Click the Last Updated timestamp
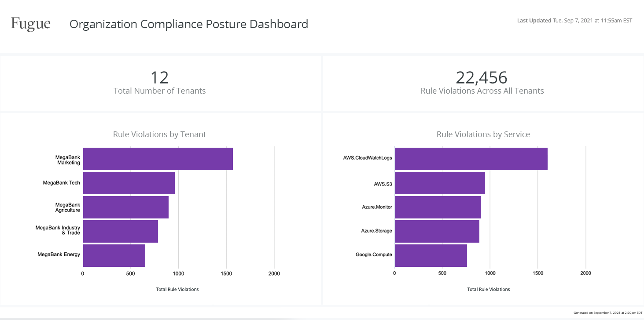This screenshot has width=644, height=320. [x=574, y=21]
